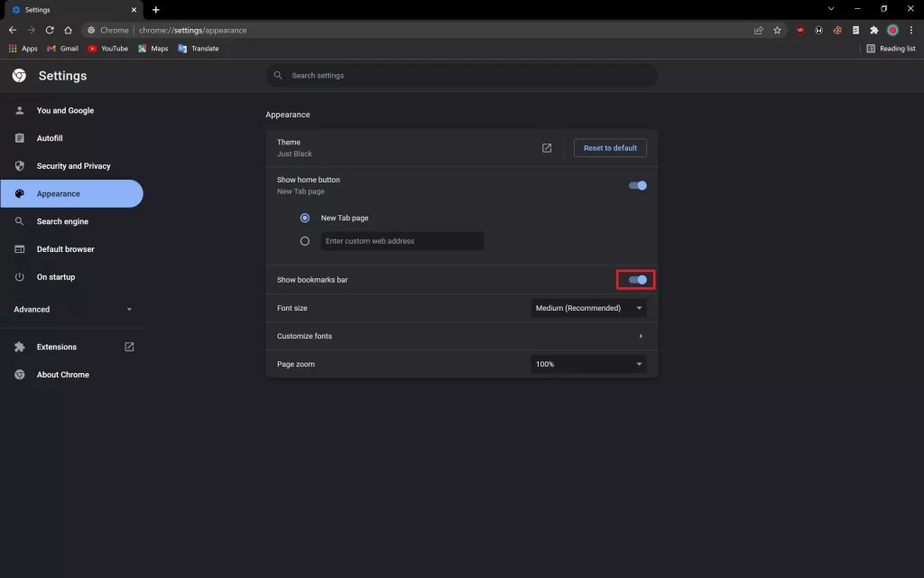Turn off the Show home button toggle
924x578 pixels.
638,185
